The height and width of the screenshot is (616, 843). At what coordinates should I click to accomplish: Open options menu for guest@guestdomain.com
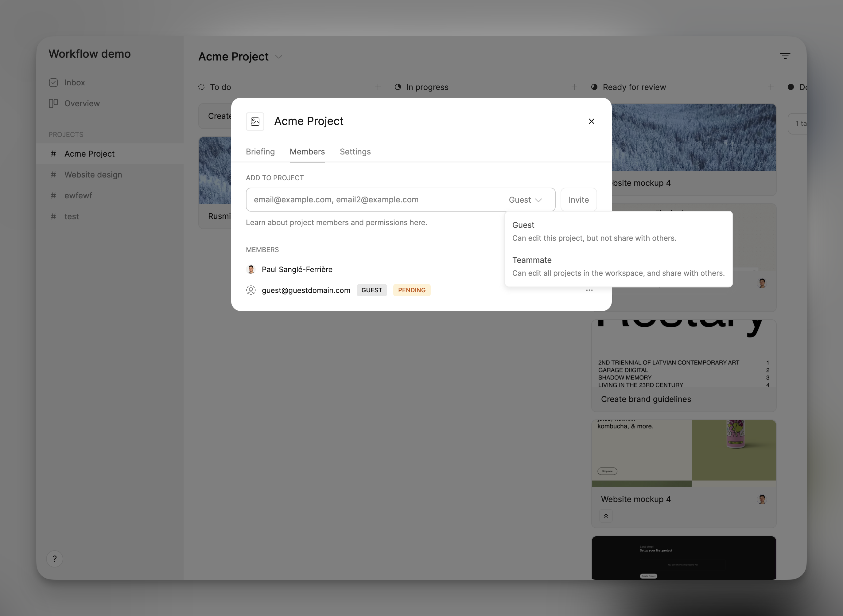point(589,290)
